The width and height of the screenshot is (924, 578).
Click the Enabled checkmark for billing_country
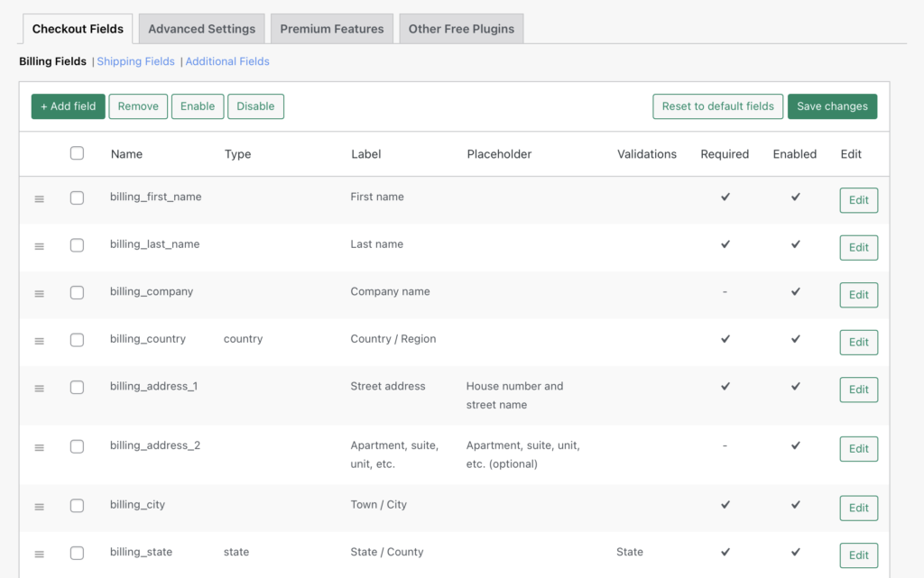796,338
